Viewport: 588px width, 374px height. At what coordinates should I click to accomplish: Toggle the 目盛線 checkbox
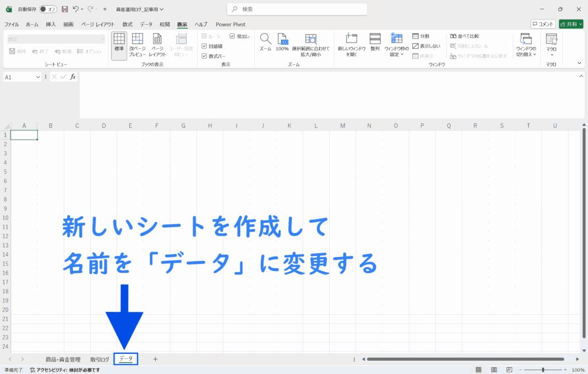[x=204, y=46]
